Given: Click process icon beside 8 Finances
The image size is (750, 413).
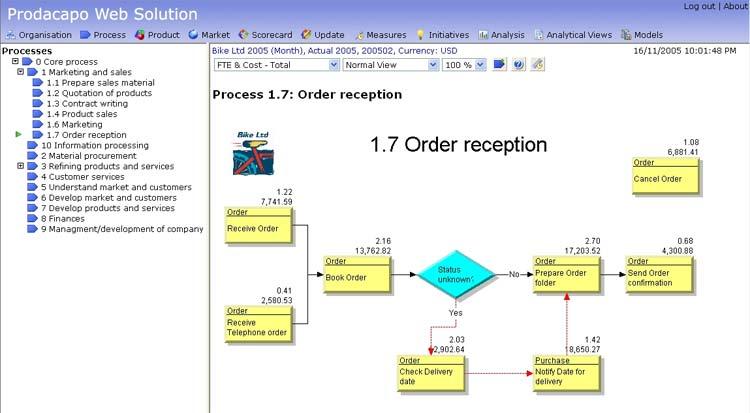Looking at the screenshot, I should tap(32, 218).
